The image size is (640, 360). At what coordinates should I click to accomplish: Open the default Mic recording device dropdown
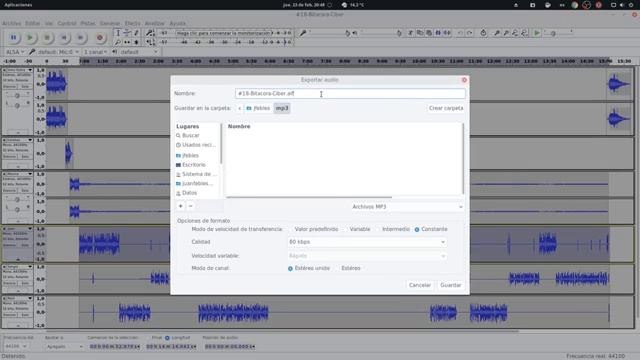pyautogui.click(x=57, y=52)
